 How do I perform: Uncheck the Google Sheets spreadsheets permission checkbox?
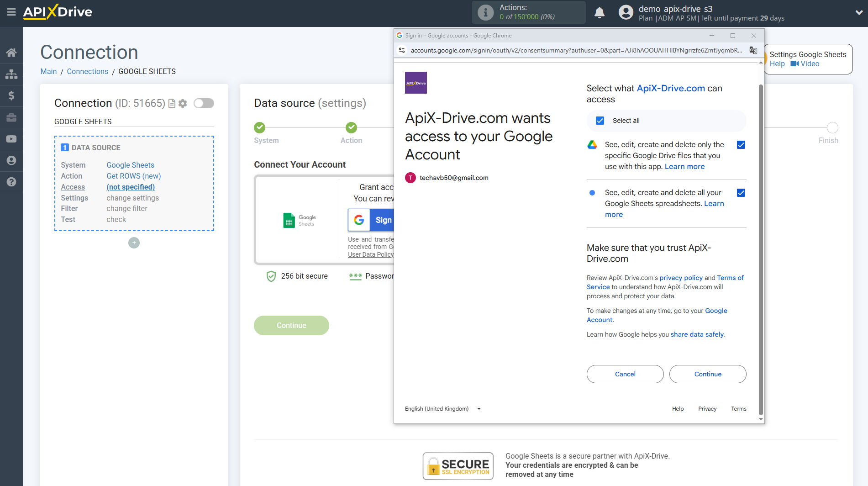point(741,193)
